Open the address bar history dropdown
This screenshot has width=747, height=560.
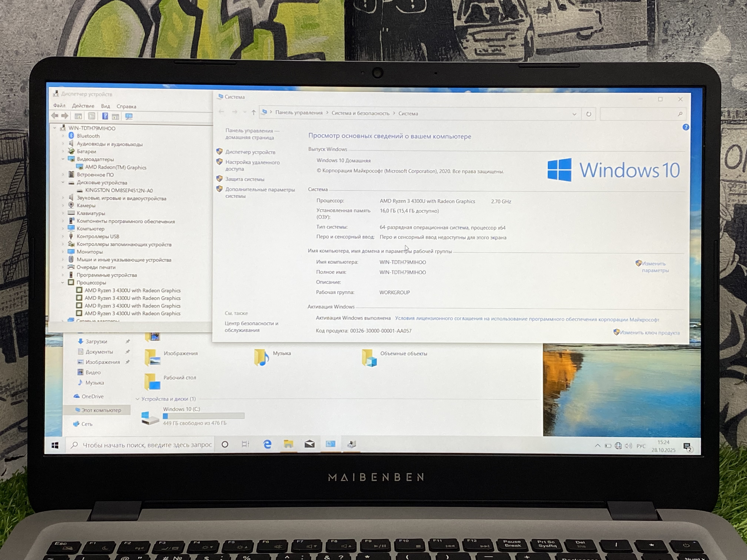coord(574,114)
